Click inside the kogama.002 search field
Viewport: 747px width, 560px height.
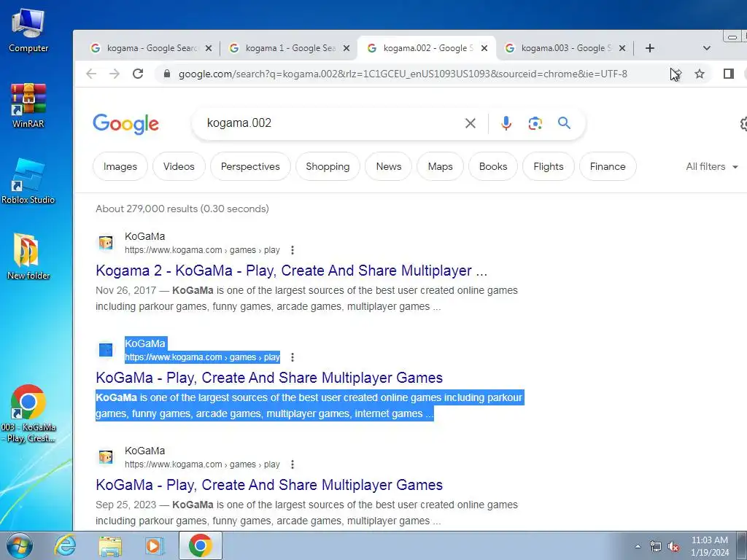(329, 123)
